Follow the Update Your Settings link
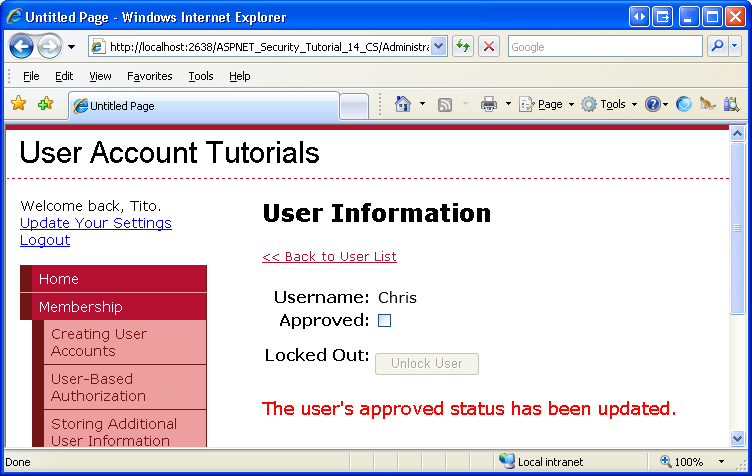Viewport: 752px width, 476px height. click(96, 223)
